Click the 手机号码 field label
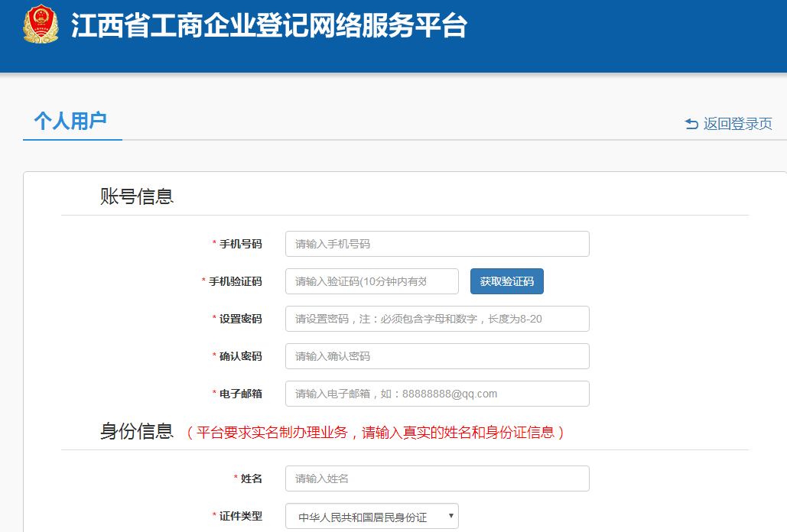 pyautogui.click(x=240, y=244)
